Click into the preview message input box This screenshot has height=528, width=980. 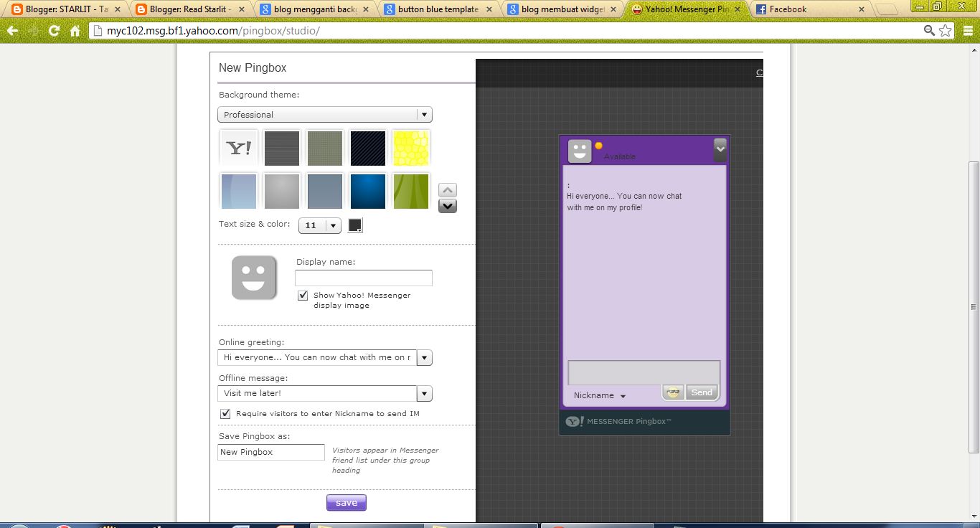tap(644, 373)
